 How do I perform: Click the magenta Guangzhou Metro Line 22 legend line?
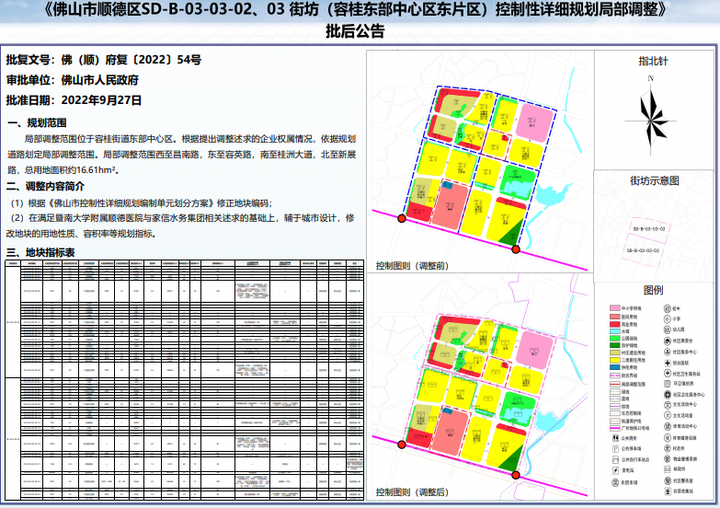coord(615,428)
